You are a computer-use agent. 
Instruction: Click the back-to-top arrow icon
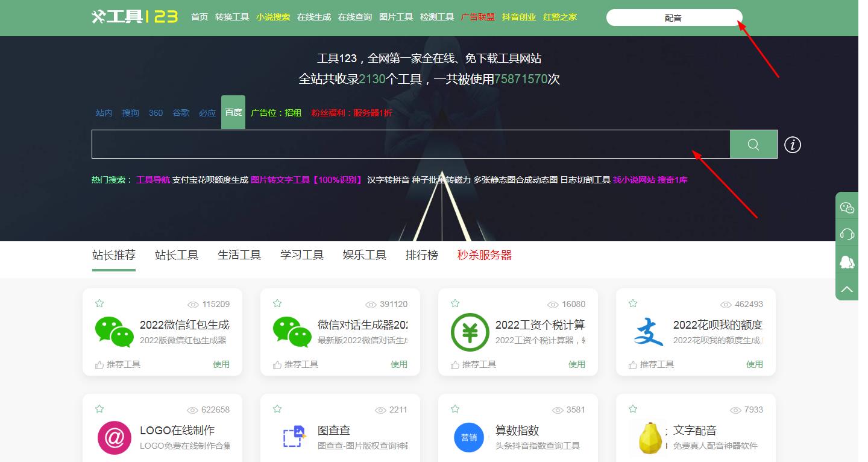(846, 288)
